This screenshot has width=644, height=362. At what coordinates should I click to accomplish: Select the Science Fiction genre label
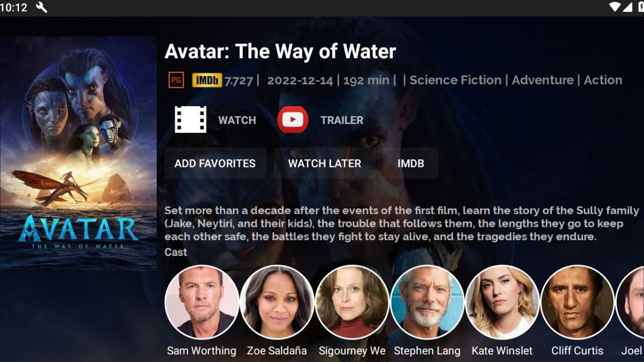(x=455, y=80)
